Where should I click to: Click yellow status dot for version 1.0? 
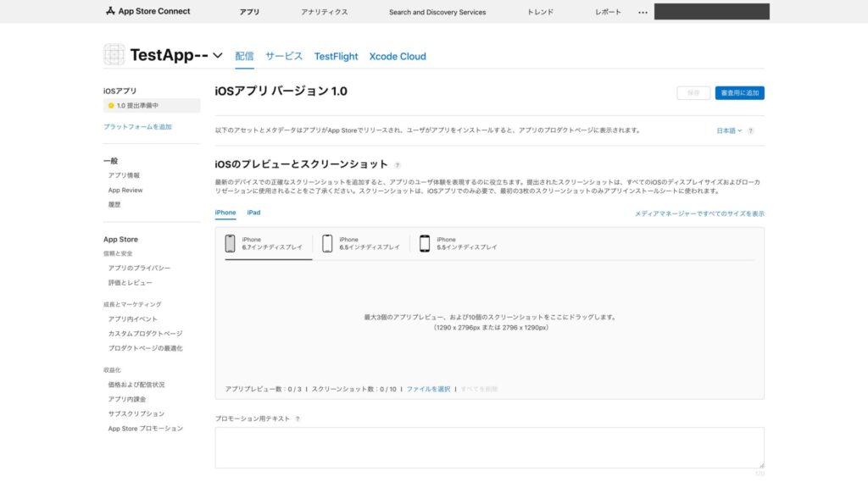111,106
